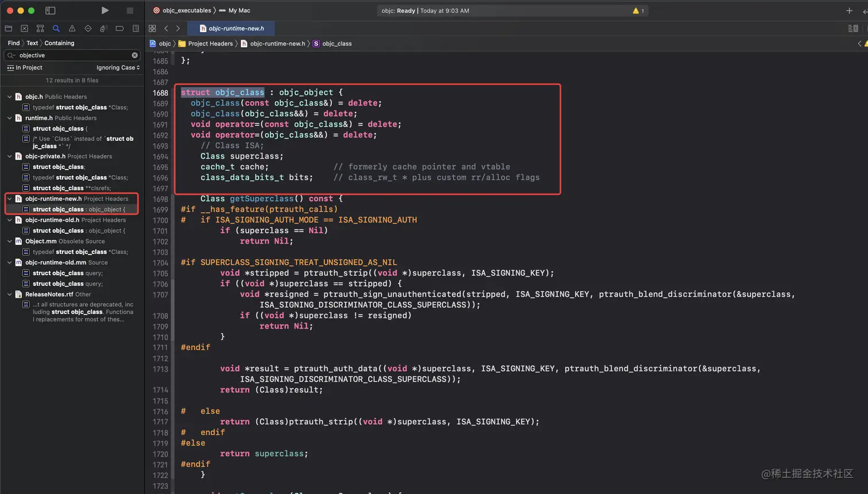The width and height of the screenshot is (868, 494).
Task: Open result 'Use `Class` instead of struct objc_class'
Action: [x=72, y=142]
